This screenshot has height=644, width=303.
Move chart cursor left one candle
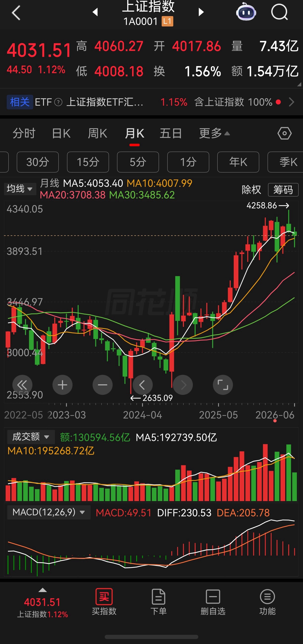point(143,385)
